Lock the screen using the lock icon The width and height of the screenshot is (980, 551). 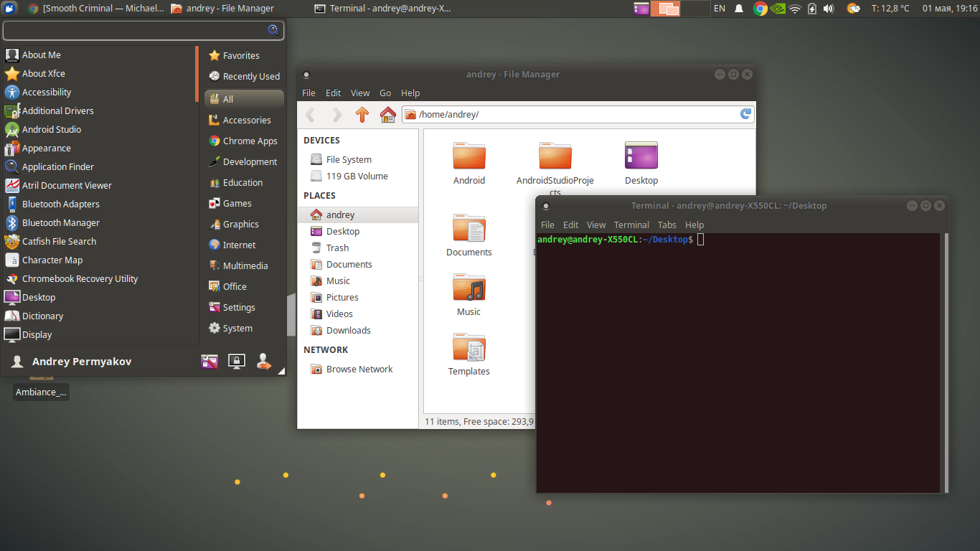click(237, 361)
